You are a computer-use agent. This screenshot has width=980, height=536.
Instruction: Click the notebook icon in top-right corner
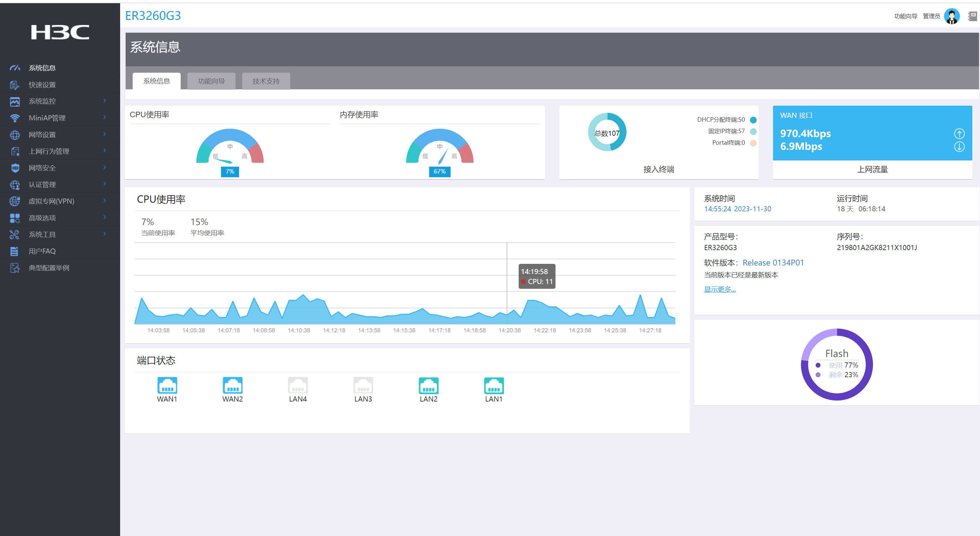point(972,16)
